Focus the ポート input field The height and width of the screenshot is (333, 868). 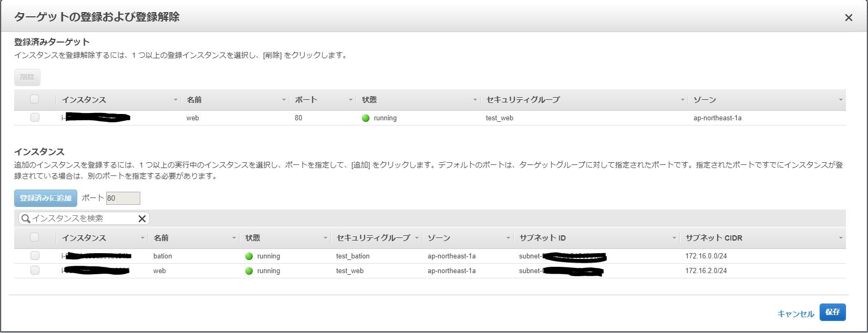(123, 198)
